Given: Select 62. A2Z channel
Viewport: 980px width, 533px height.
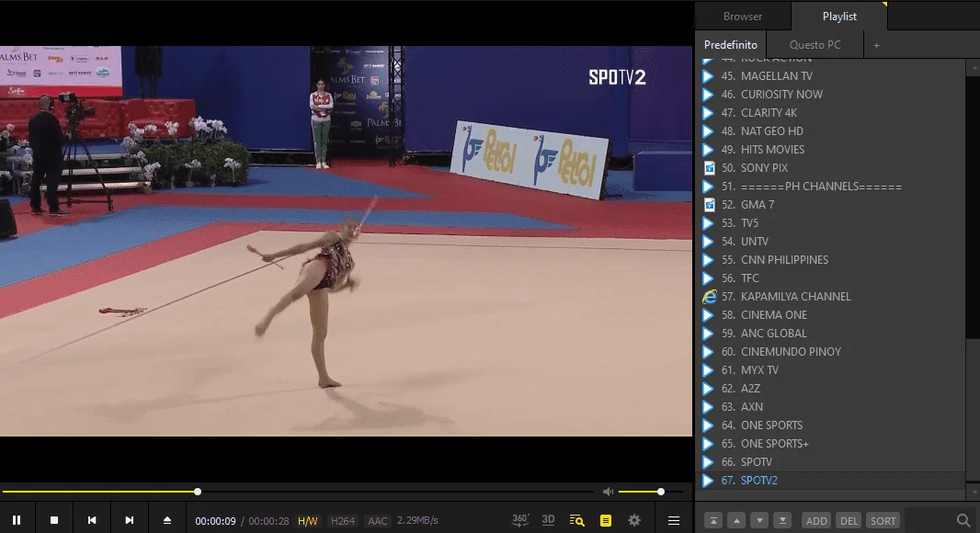Looking at the screenshot, I should click(830, 389).
